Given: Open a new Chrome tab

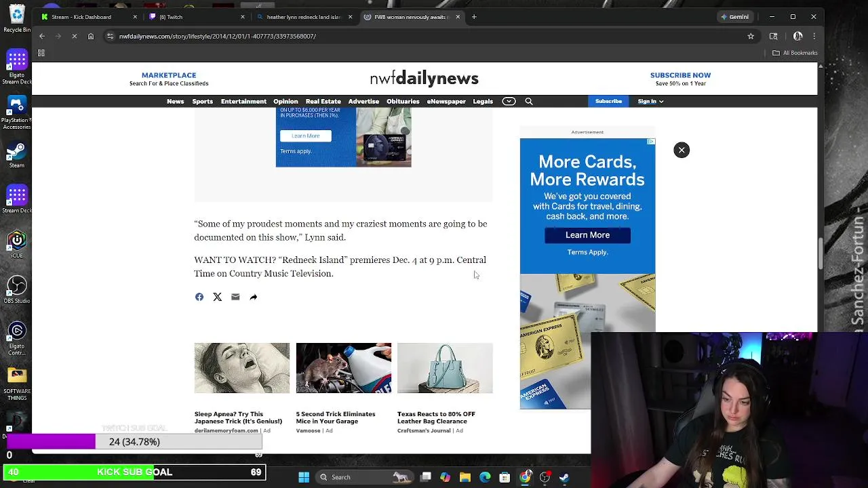Looking at the screenshot, I should (x=474, y=17).
